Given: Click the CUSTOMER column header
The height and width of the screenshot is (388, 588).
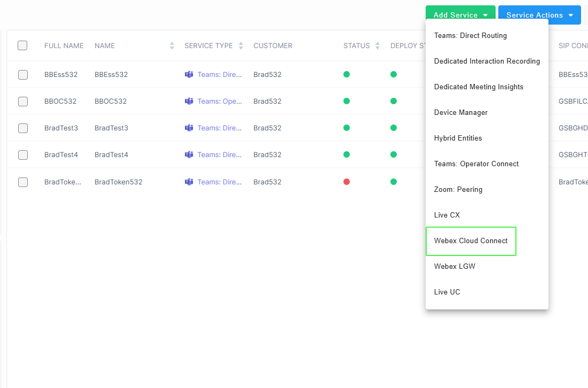Looking at the screenshot, I should [272, 46].
